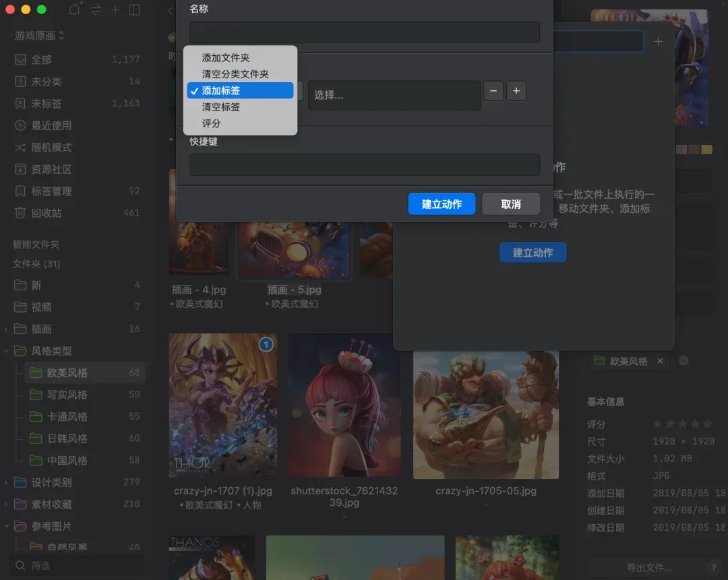Select the 写实风格 subfolder
This screenshot has width=728, height=580.
click(x=85, y=394)
